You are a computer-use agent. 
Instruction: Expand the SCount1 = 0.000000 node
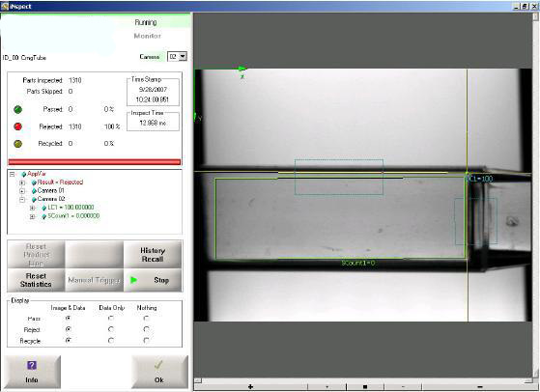(33, 216)
